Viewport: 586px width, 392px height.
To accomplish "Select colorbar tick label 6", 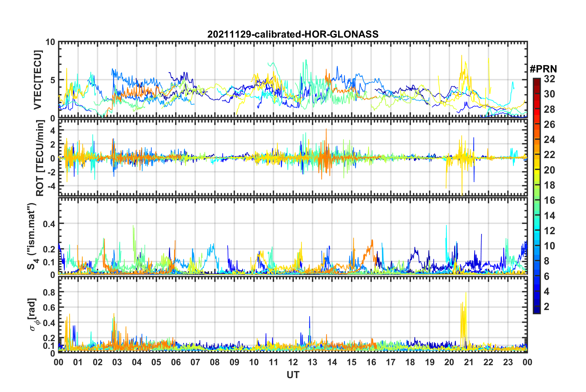I will click(547, 276).
